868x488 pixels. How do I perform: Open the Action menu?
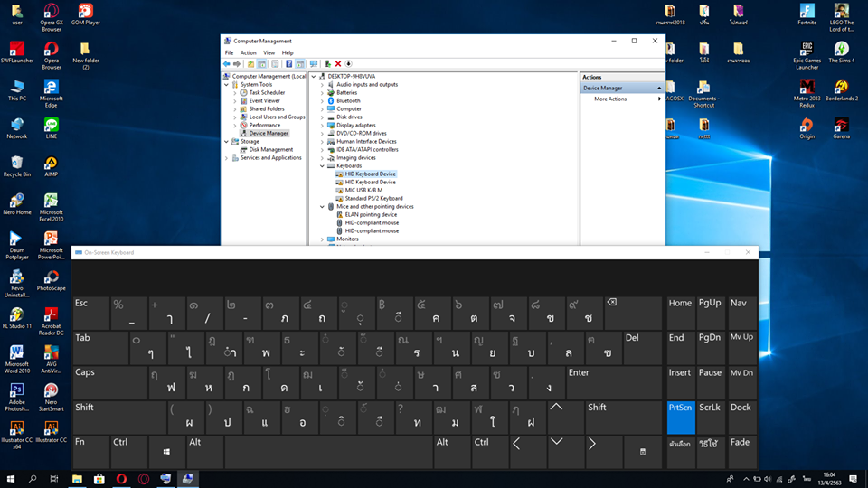coord(248,52)
